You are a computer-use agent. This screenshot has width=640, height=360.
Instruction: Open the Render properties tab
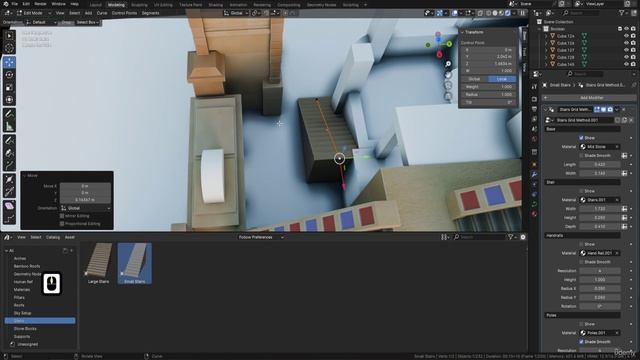(x=534, y=99)
